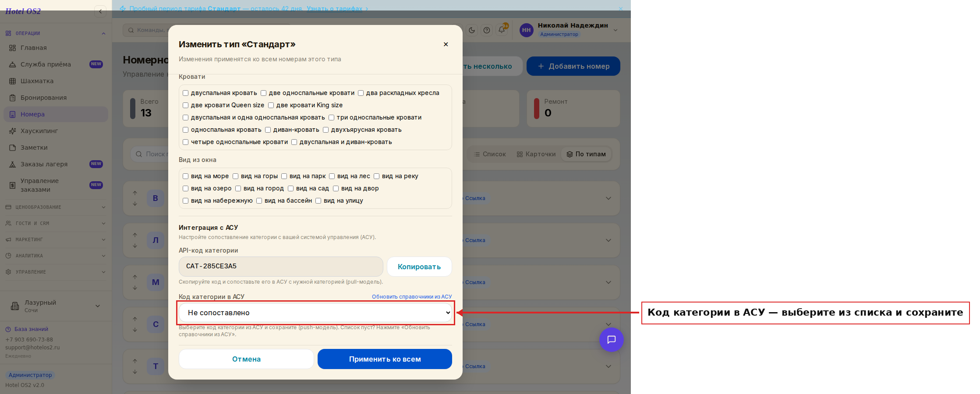Screen dimensions: 980x394
Task: Close the Изменить тип dialog
Action: (446, 44)
